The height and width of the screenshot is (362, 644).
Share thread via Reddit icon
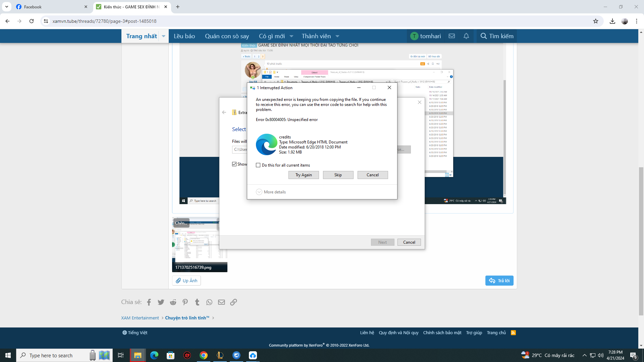[173, 302]
